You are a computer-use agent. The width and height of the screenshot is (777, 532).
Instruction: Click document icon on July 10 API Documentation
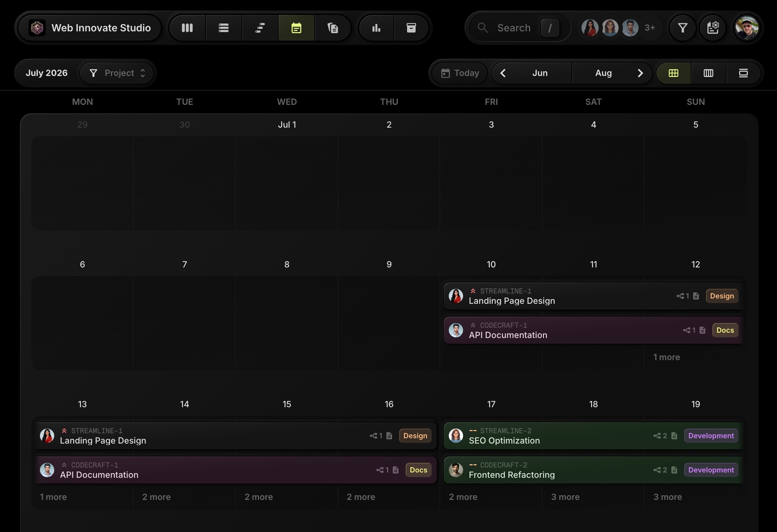(x=702, y=330)
